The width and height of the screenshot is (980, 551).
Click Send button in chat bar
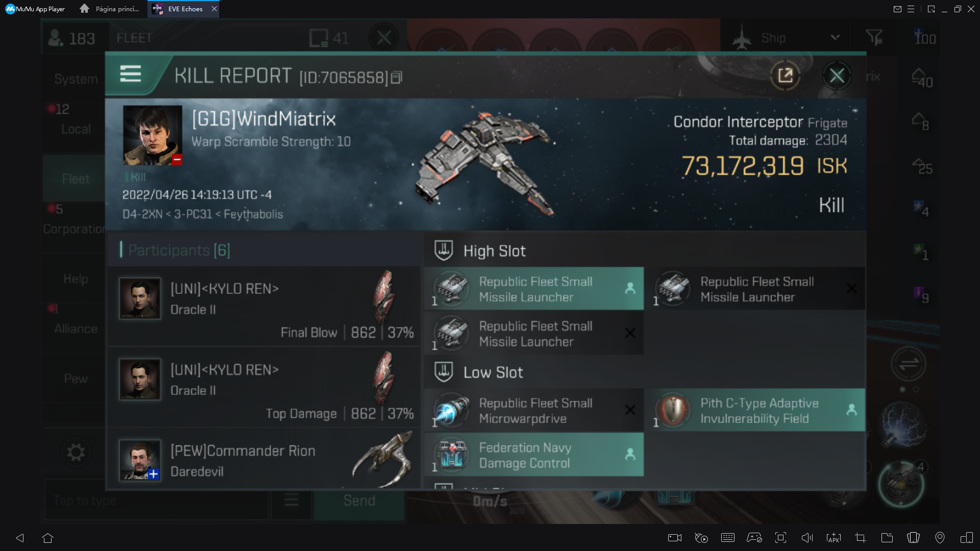[360, 500]
